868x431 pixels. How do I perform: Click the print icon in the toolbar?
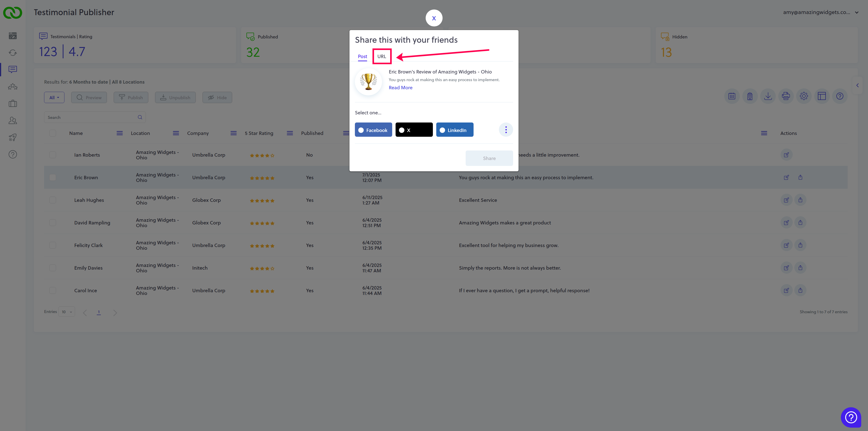tap(786, 96)
